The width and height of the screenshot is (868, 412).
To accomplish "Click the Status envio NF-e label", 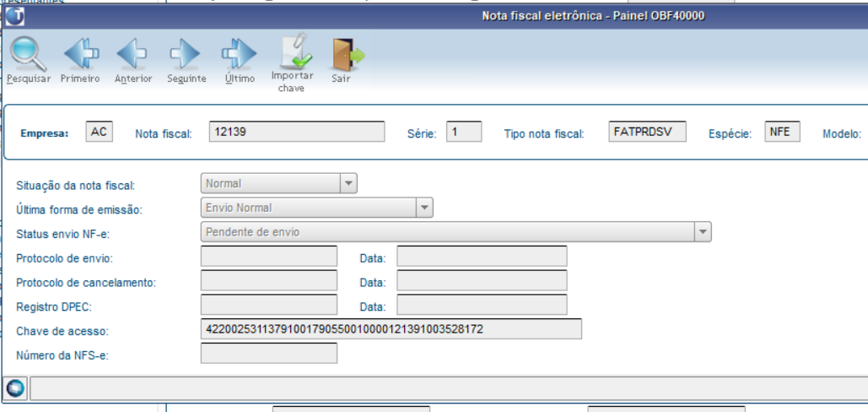I will tap(63, 234).
